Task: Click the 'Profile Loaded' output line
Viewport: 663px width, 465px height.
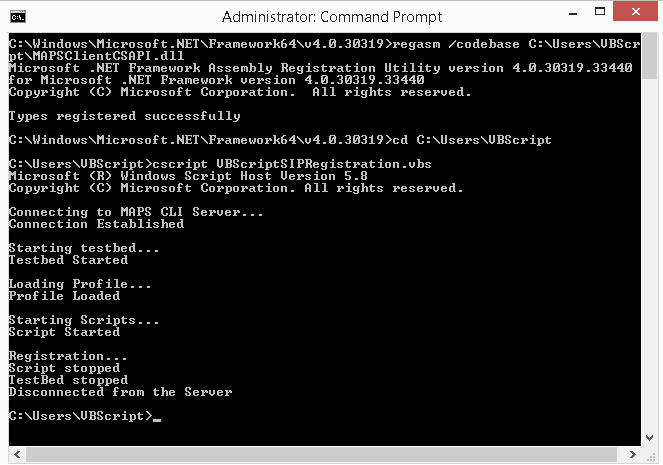Action: (x=64, y=296)
